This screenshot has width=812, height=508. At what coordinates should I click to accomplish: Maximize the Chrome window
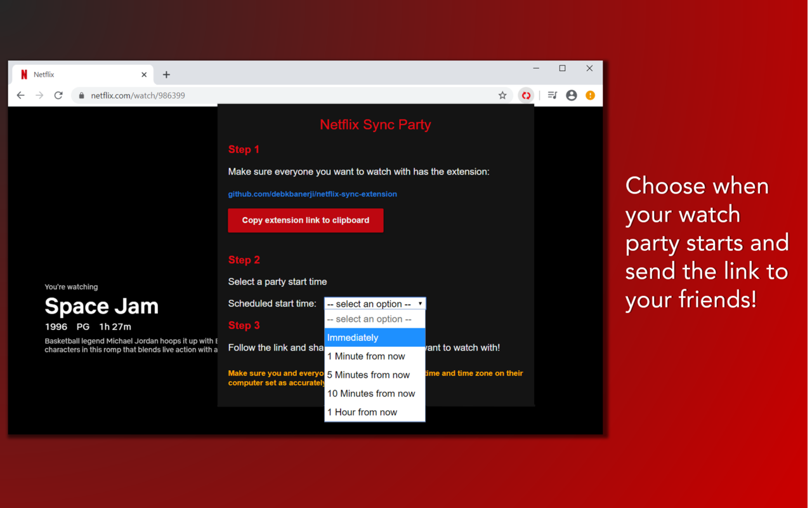point(562,68)
